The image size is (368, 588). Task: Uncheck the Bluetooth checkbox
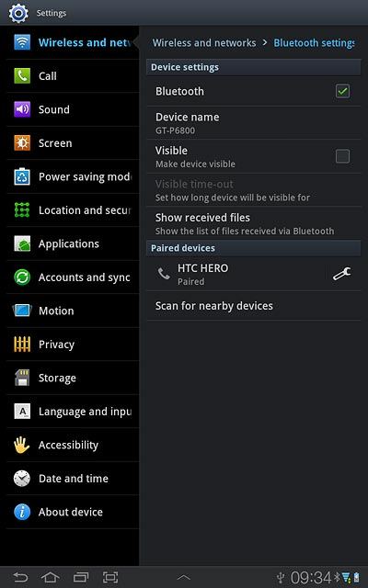342,91
